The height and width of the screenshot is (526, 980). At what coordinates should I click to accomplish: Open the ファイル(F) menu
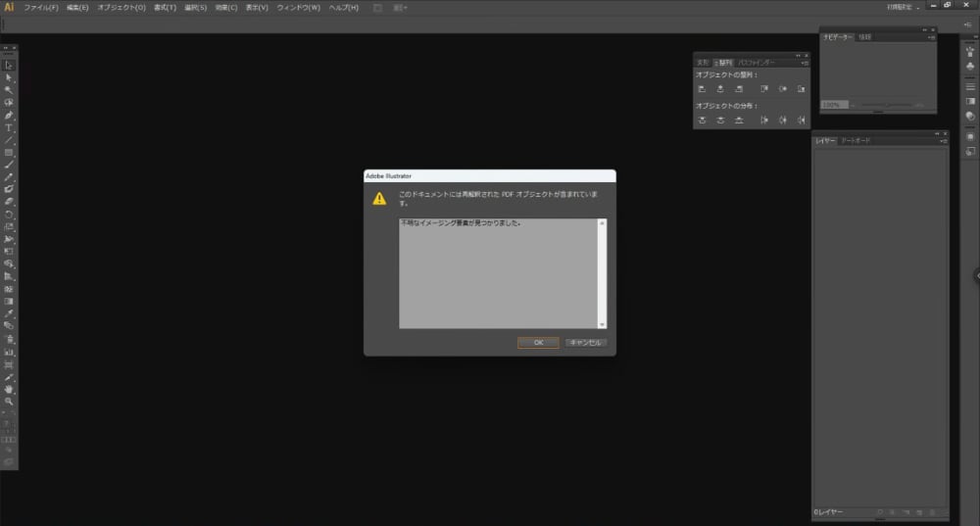pos(40,8)
